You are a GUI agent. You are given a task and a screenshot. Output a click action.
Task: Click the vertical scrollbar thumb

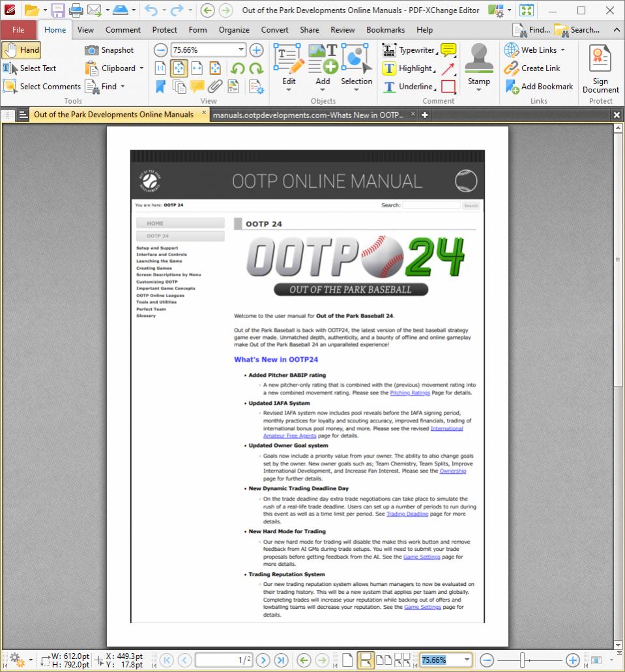618,259
